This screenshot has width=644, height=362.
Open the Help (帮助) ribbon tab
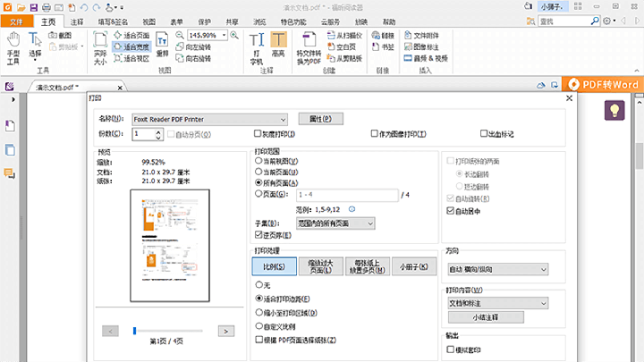[x=389, y=21]
